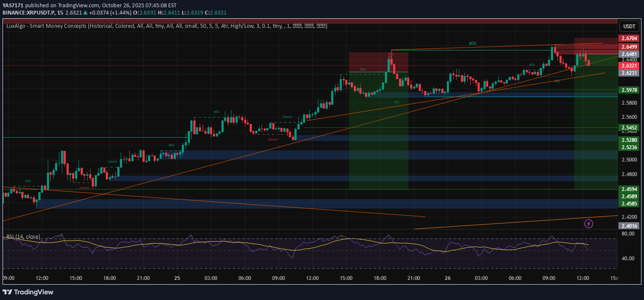Click the gray 2.6481 price label
The width and height of the screenshot is (644, 300).
[x=629, y=54]
